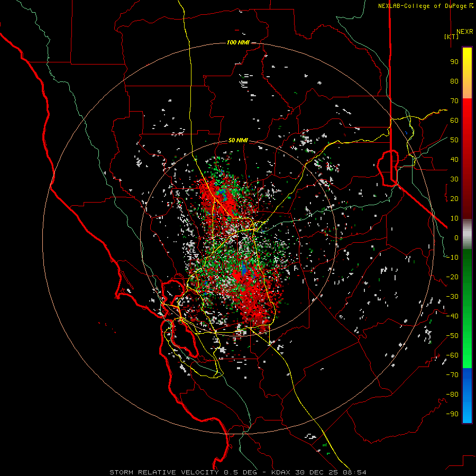Click the positive 10 legend value
Screen dimensions: 476x476
(x=454, y=218)
